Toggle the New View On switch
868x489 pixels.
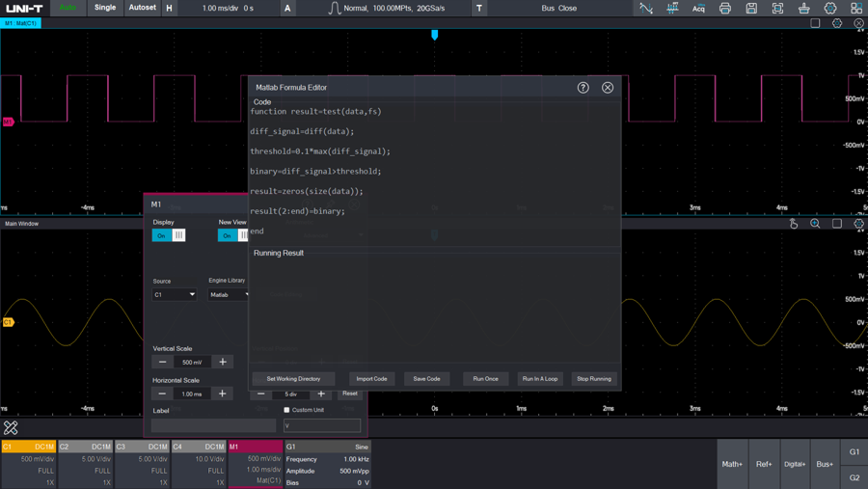(231, 235)
